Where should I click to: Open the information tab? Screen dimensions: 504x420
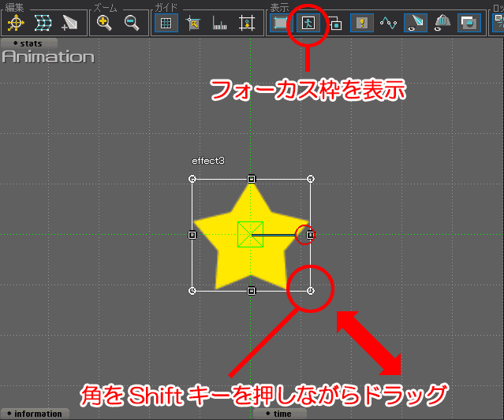(35, 414)
